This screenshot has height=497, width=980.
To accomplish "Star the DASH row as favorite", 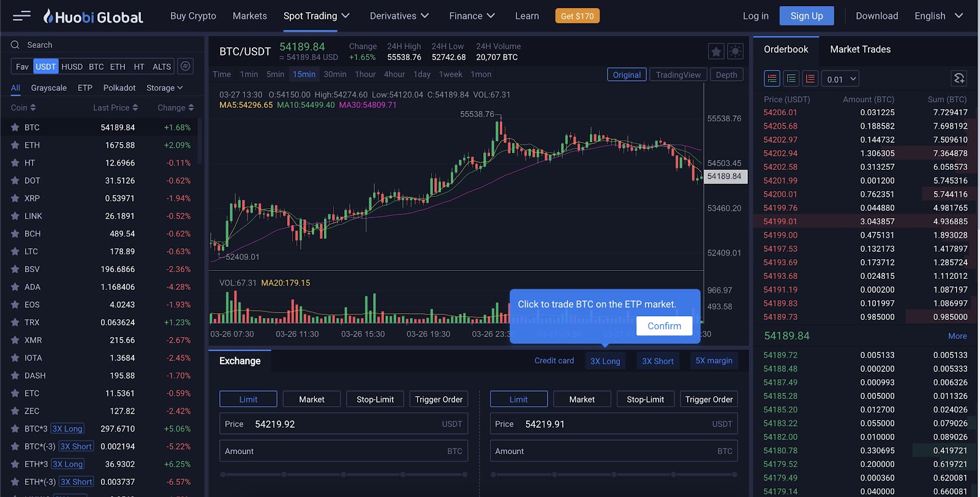I will pos(15,376).
